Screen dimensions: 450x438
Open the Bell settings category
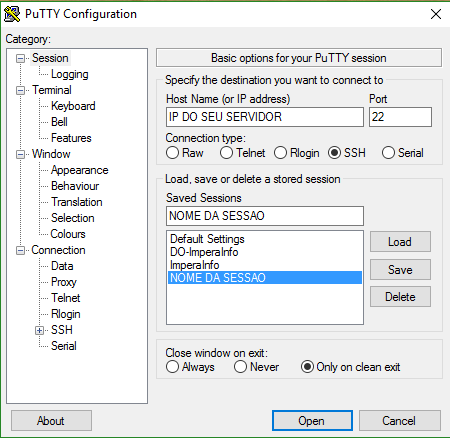59,122
